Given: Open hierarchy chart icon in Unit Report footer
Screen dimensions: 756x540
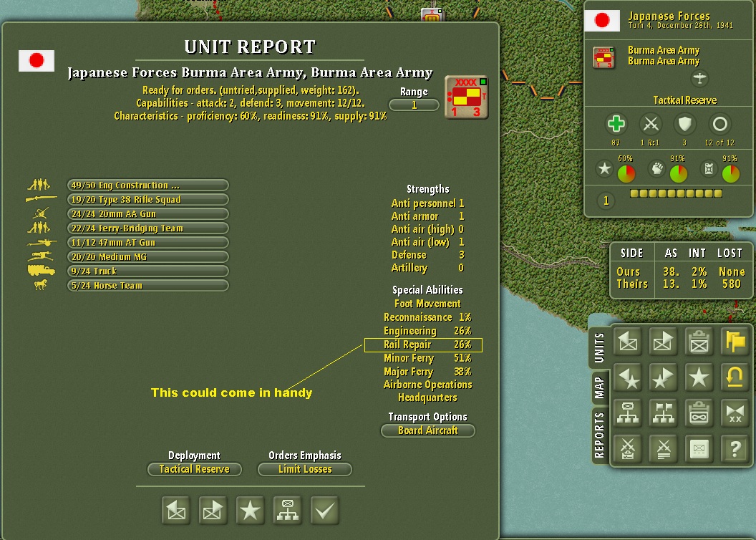Looking at the screenshot, I should [x=287, y=510].
